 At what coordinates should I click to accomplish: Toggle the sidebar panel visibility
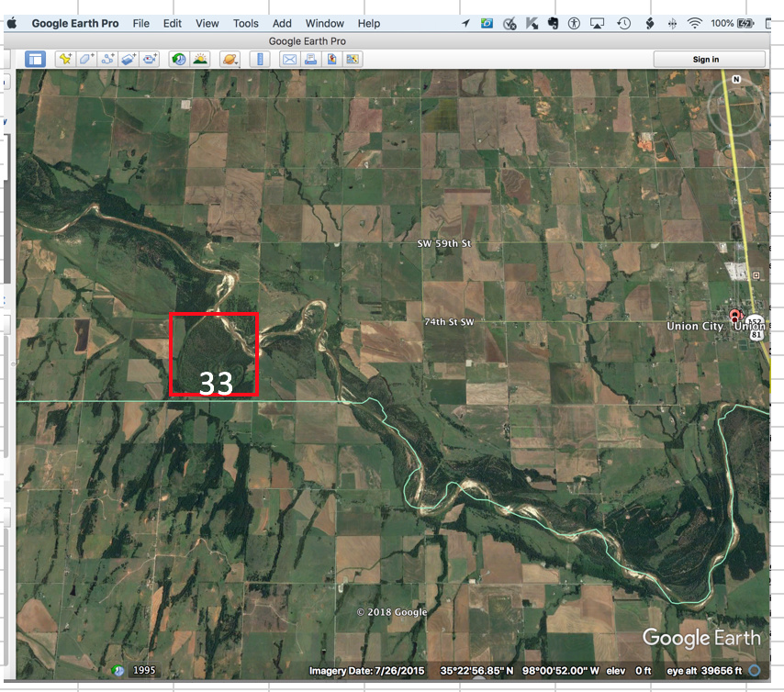34,59
